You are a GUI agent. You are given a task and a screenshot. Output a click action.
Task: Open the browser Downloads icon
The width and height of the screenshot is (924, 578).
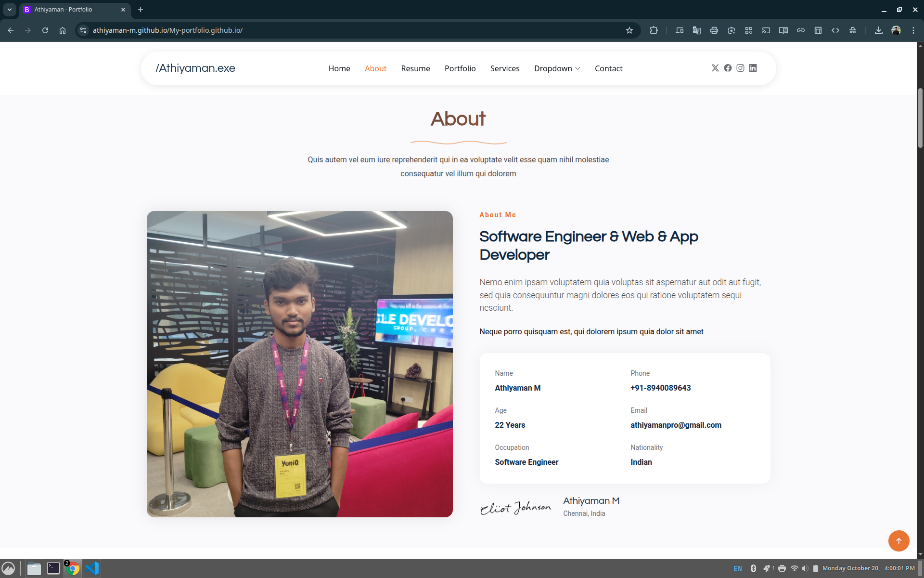(878, 30)
